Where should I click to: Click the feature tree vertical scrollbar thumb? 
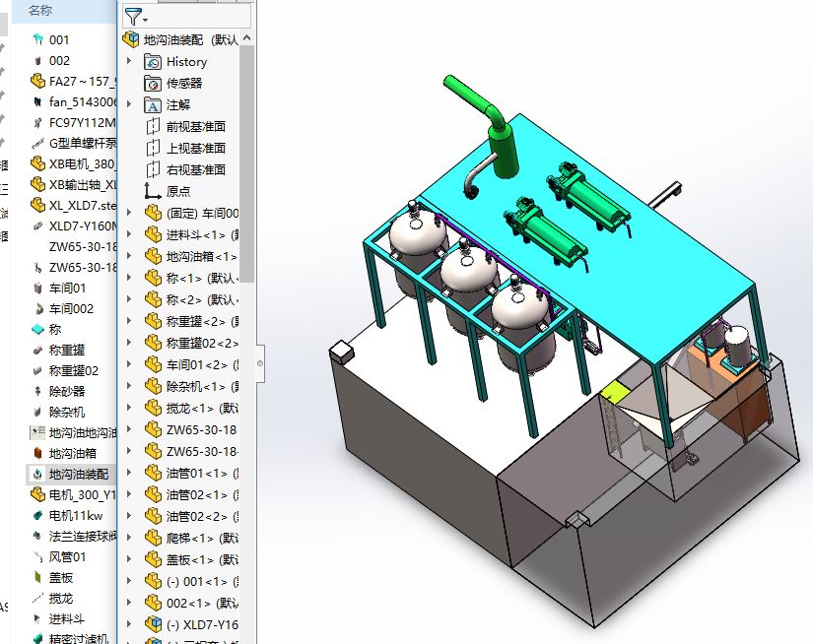point(246,163)
